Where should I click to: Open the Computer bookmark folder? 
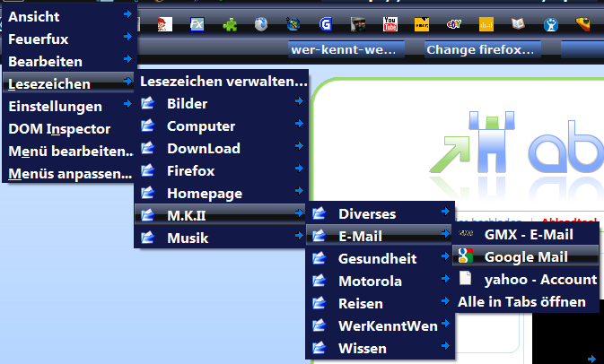click(222, 126)
